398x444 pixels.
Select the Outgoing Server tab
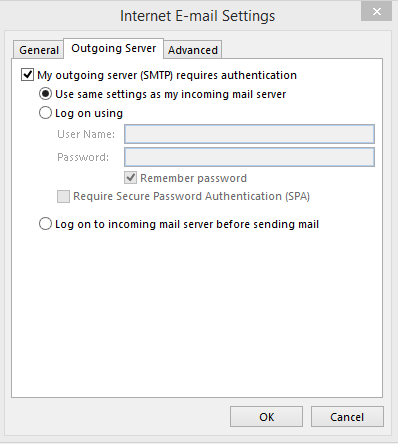(114, 49)
